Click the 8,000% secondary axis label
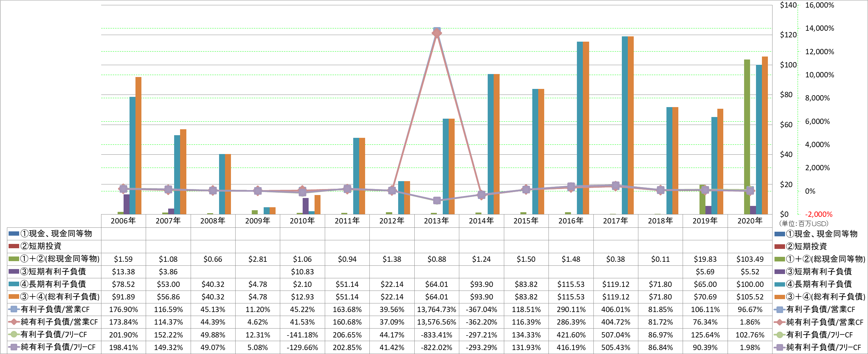Image resolution: width=868 pixels, height=354 pixels. tap(817, 98)
